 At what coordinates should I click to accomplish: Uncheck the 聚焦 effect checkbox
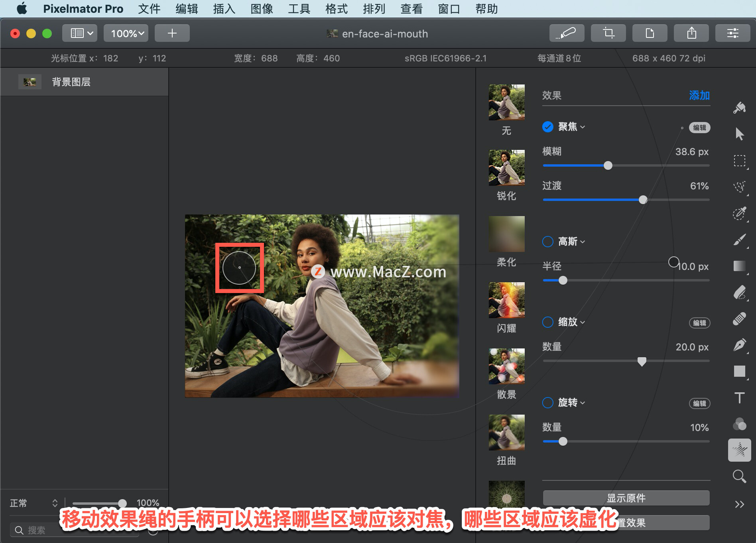(548, 127)
